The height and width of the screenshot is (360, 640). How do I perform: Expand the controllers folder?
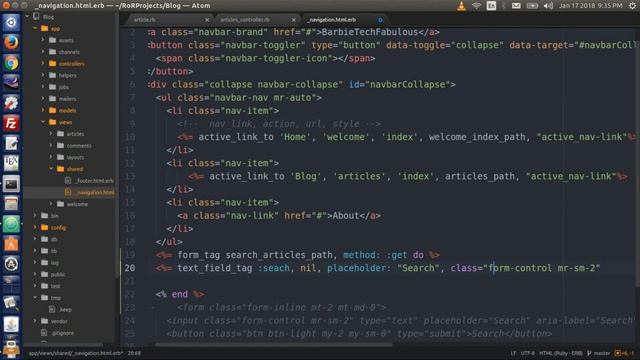[43, 64]
